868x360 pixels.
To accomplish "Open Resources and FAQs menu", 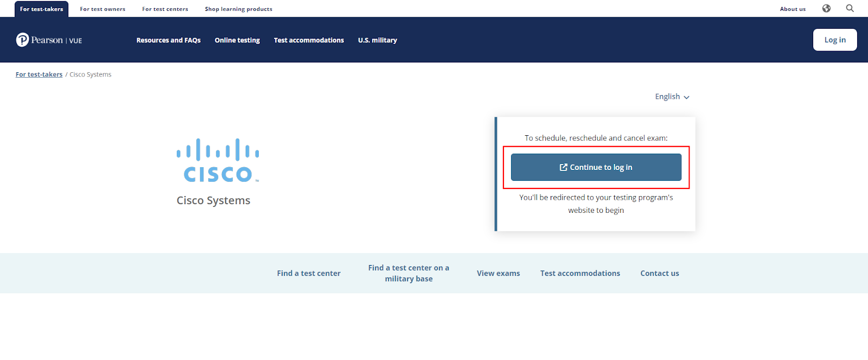I will 169,40.
